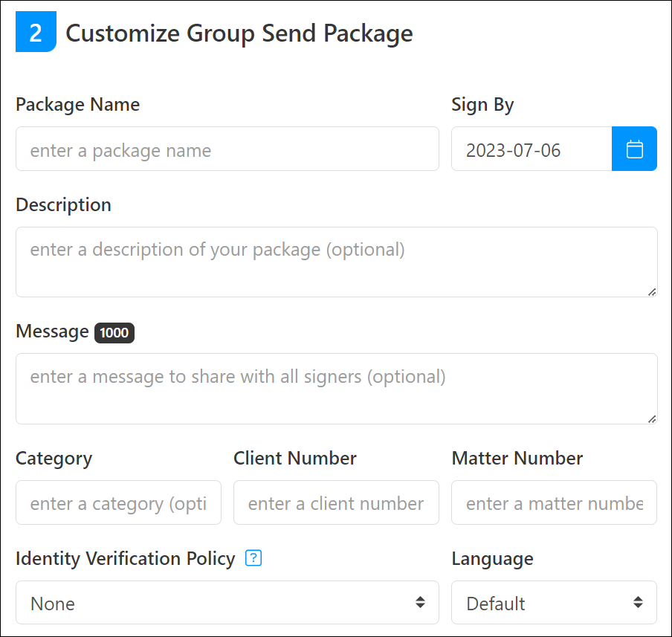Open the calendar date picker icon
This screenshot has height=637, width=672.
click(634, 149)
